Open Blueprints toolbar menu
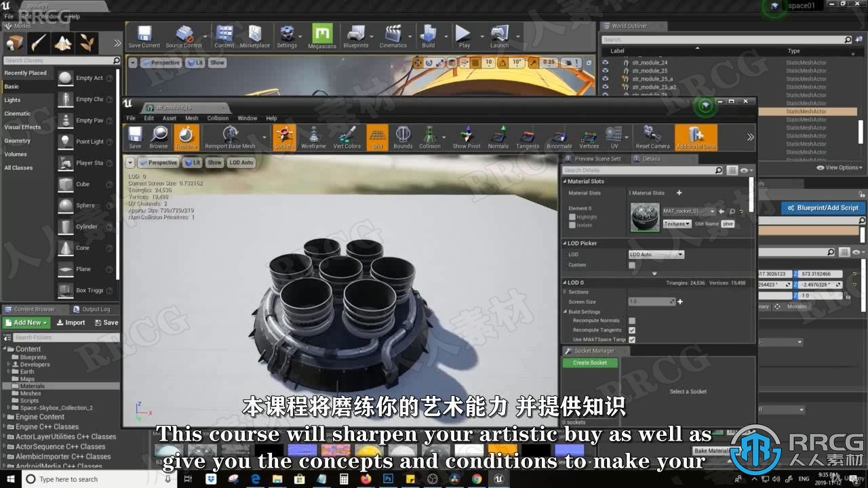Image resolution: width=868 pixels, height=488 pixels. pos(355,37)
